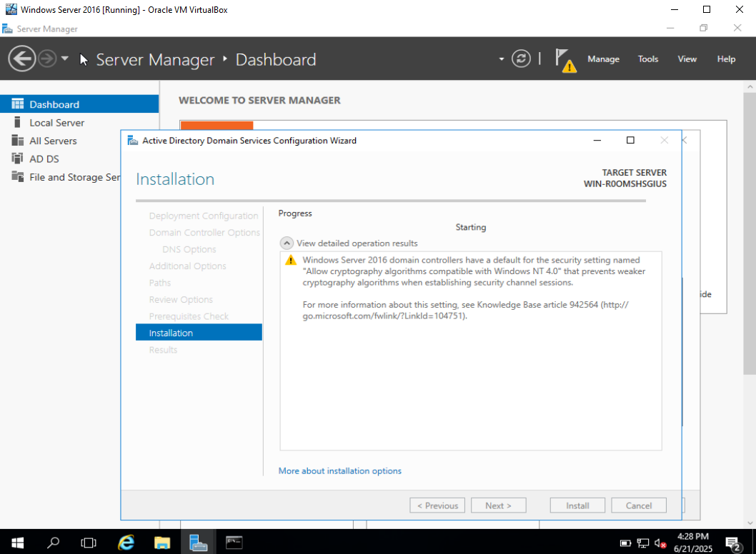The width and height of the screenshot is (756, 554).
Task: Open the Windows Start menu
Action: click(x=17, y=543)
